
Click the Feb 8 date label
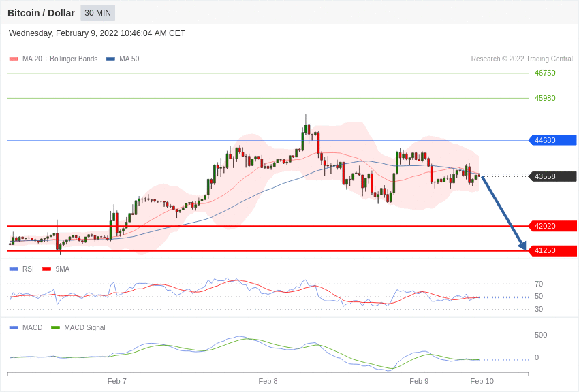pyautogui.click(x=268, y=381)
